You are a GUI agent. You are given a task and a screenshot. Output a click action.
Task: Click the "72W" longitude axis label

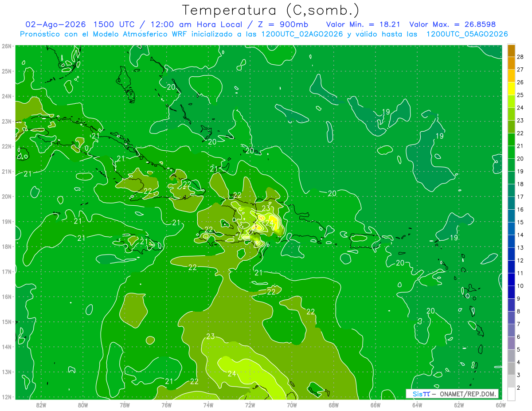point(250,405)
